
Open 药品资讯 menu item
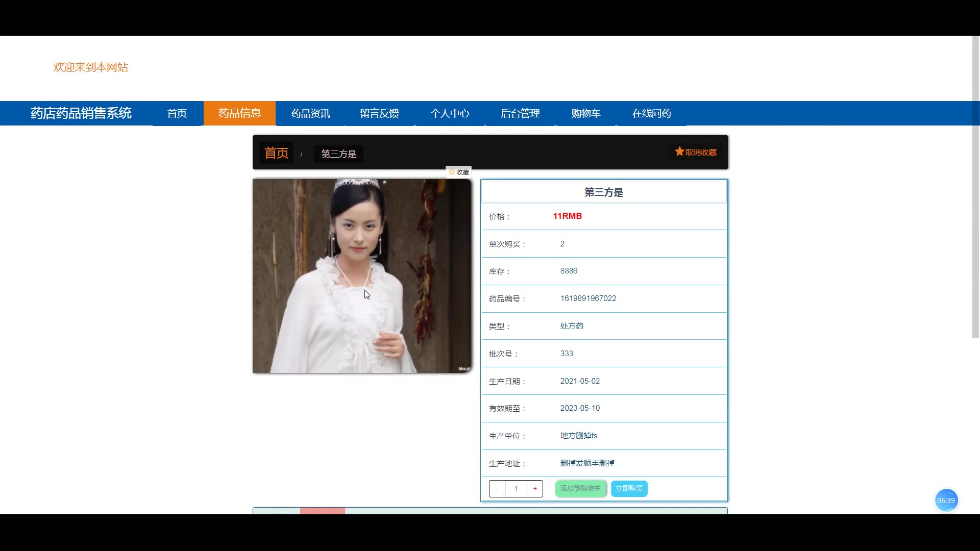310,113
